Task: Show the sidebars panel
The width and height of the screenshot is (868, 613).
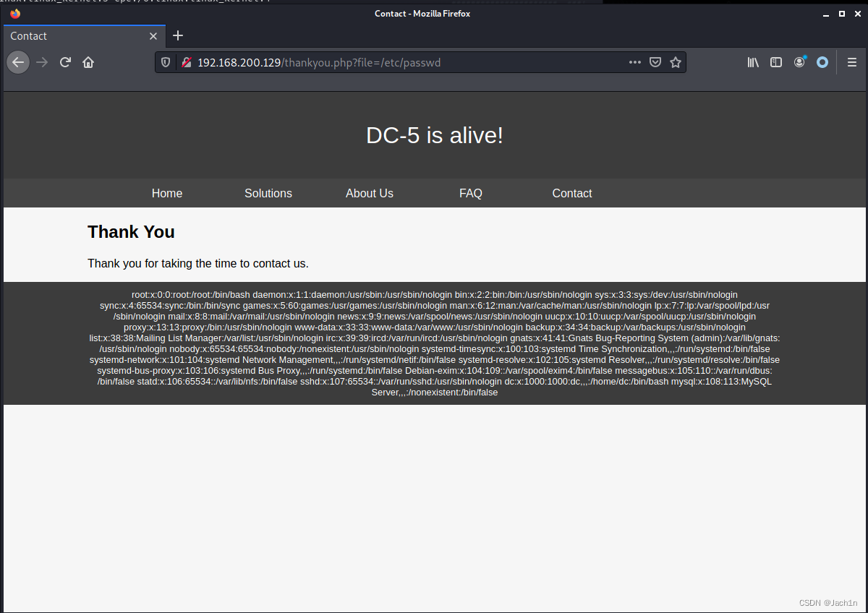Action: pos(776,63)
